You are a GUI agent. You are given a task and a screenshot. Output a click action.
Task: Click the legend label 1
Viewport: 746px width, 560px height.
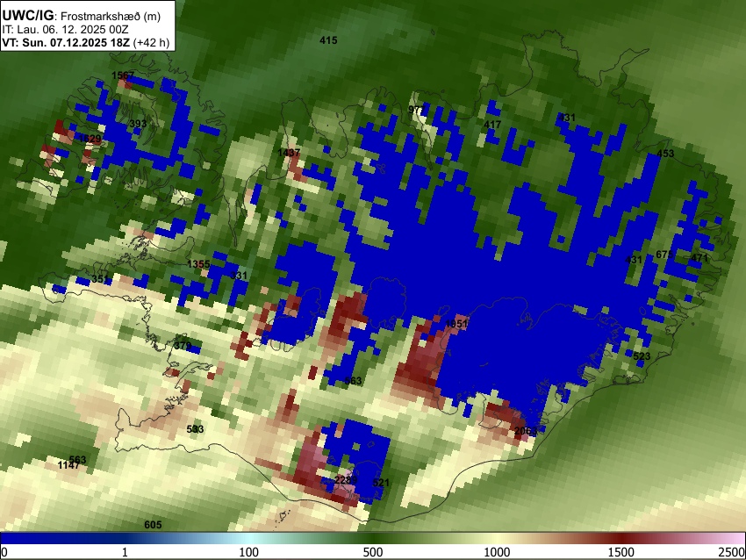pos(125,552)
